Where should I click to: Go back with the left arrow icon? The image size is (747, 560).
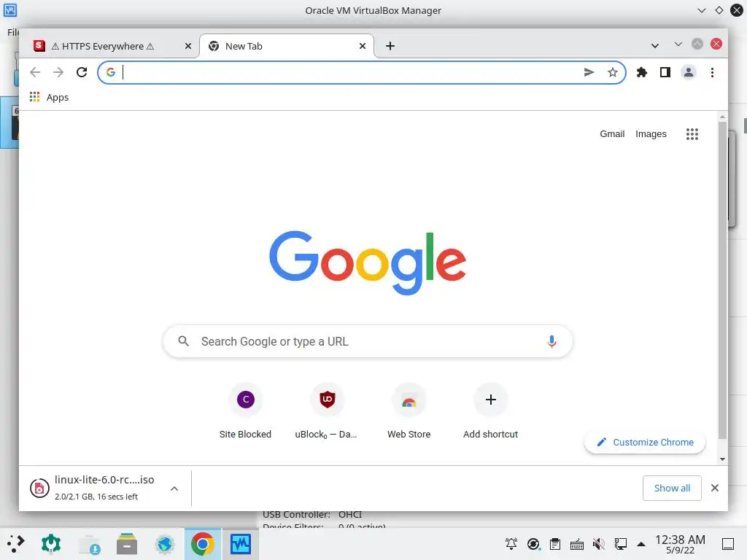(x=35, y=72)
